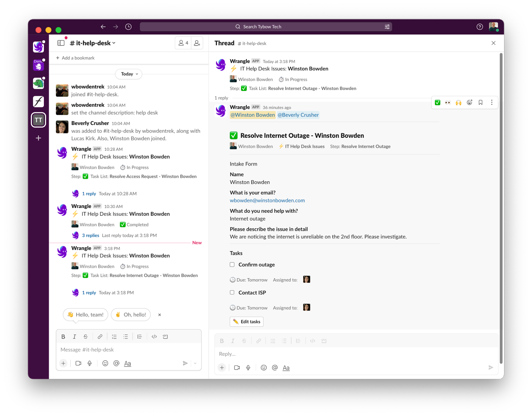
Task: Record video clip in channel composer
Action: 78,363
